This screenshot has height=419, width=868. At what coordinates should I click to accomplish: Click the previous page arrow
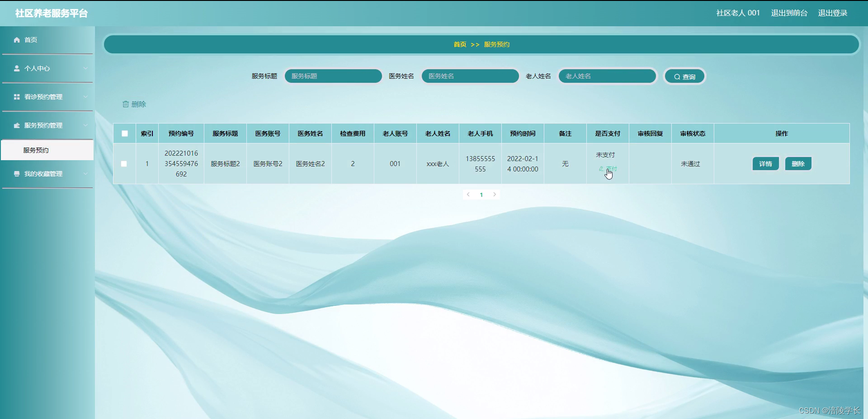click(468, 195)
